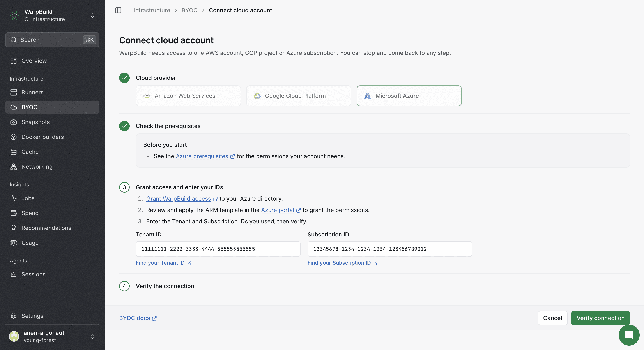This screenshot has height=350, width=644.
Task: Click external link icon next to BYOC docs
Action: coord(154,318)
